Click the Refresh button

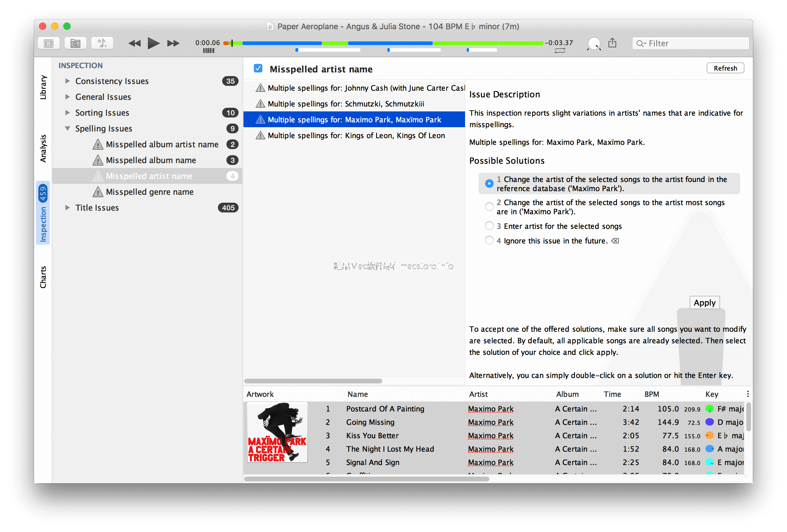[x=725, y=68]
